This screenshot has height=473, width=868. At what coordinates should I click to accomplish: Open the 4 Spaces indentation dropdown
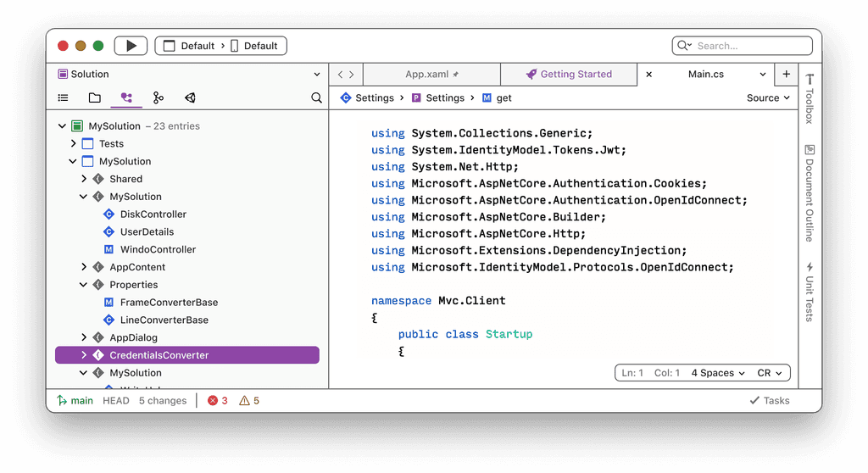coord(718,373)
